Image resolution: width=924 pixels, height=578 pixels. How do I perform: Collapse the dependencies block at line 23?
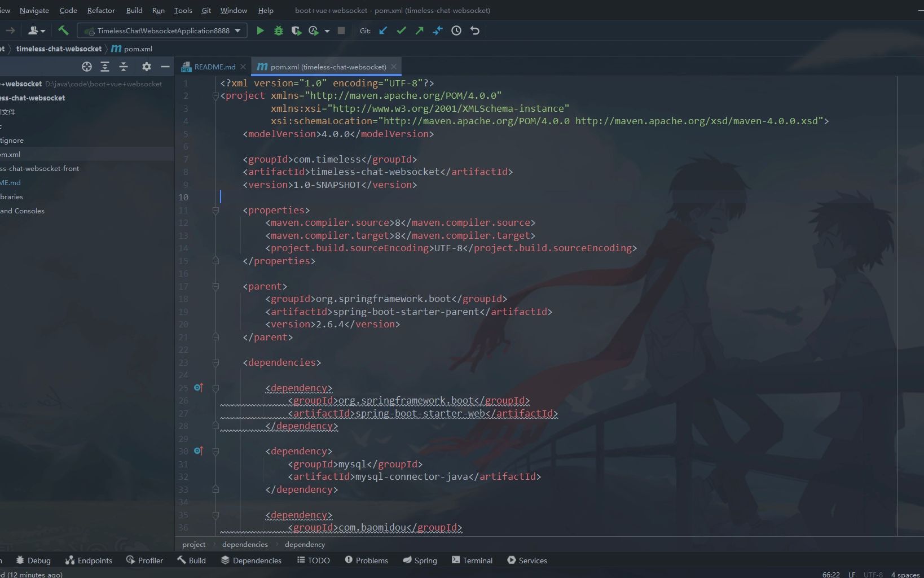pos(215,363)
